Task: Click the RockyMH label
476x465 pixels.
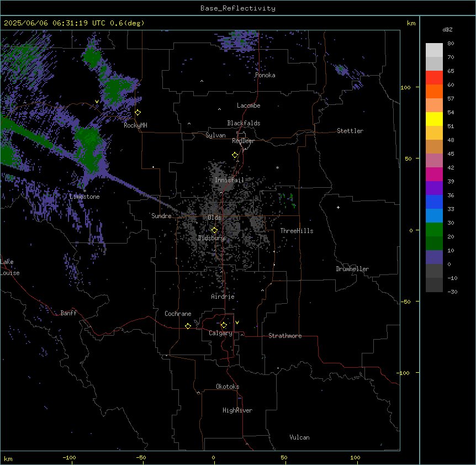Action: 135,125
